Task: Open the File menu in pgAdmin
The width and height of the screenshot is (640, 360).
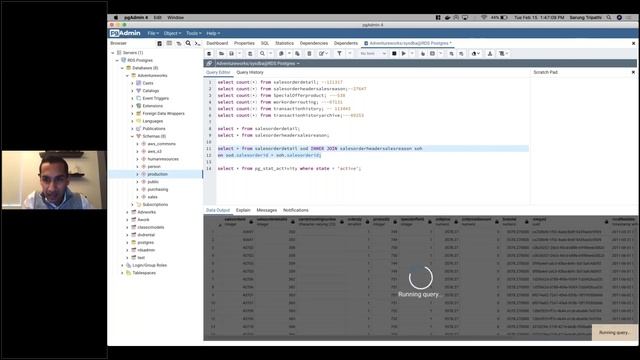Action: click(153, 33)
